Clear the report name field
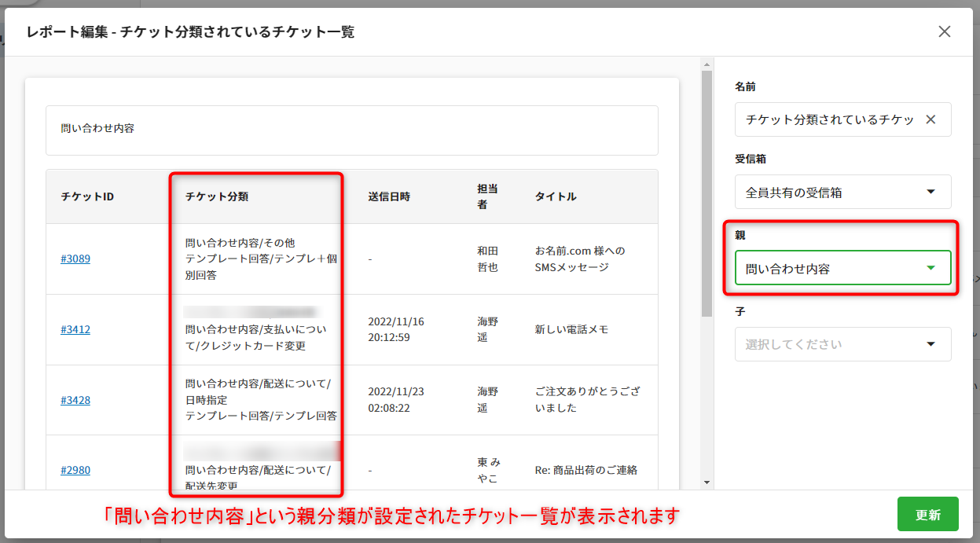 930,119
